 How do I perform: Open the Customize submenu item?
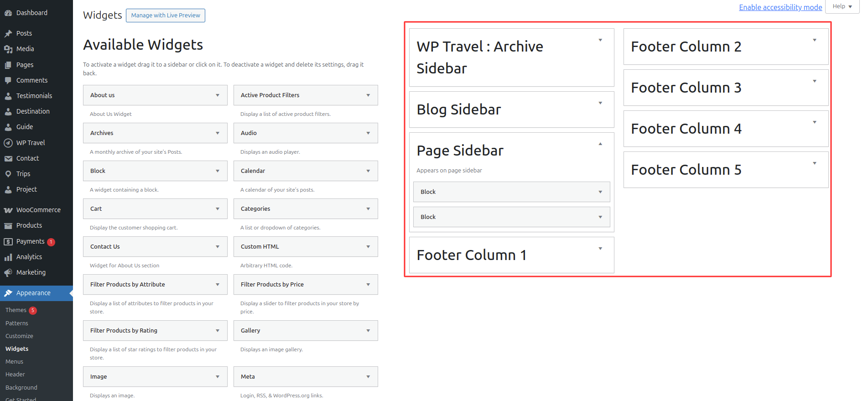coord(19,336)
